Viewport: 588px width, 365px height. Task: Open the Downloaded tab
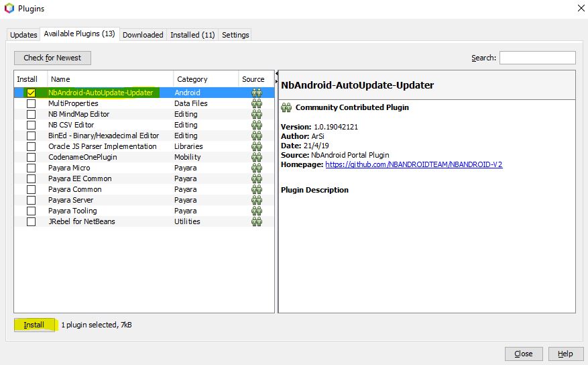143,35
